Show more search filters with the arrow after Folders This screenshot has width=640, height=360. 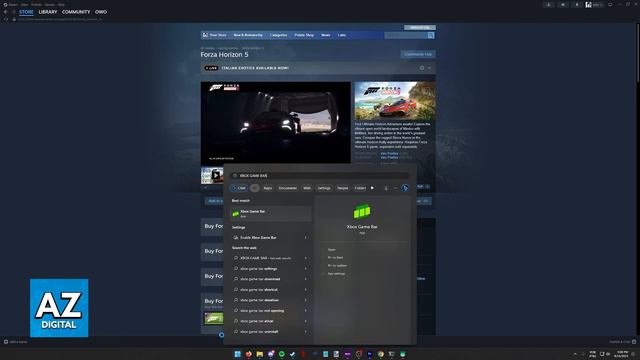(x=372, y=188)
